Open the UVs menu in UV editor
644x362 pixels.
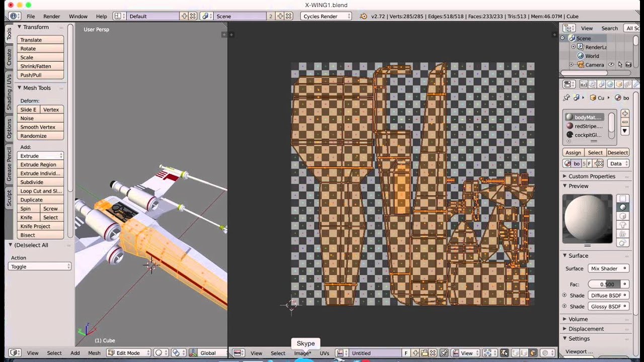point(325,353)
